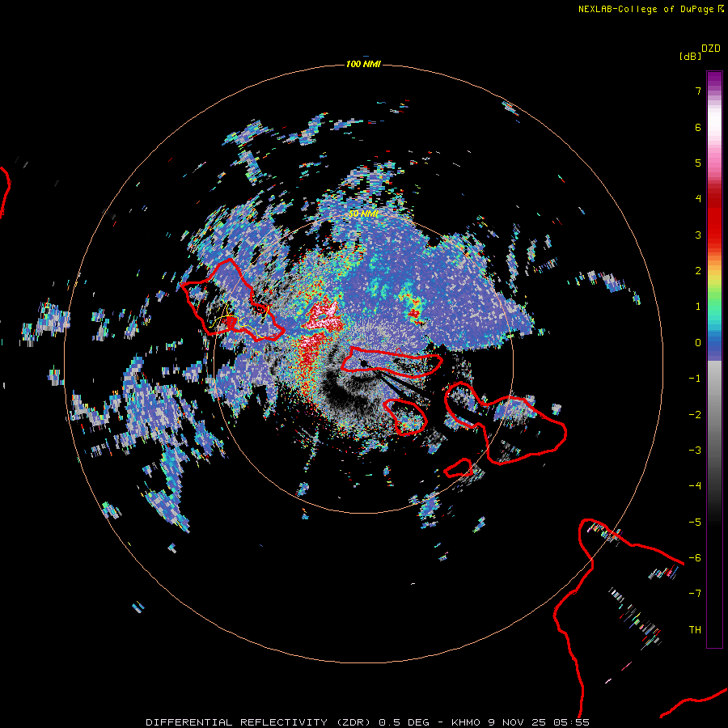Click the radar site center black dot

[x=364, y=363]
